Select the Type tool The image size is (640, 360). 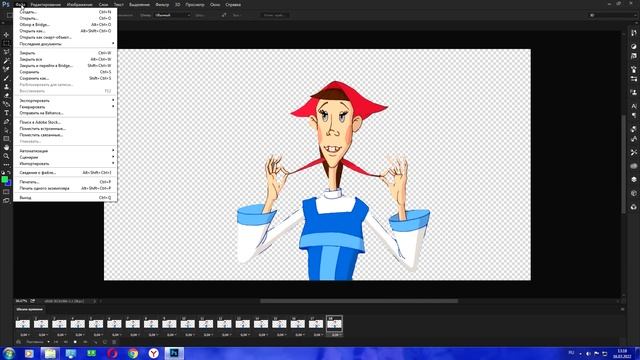(x=6, y=113)
